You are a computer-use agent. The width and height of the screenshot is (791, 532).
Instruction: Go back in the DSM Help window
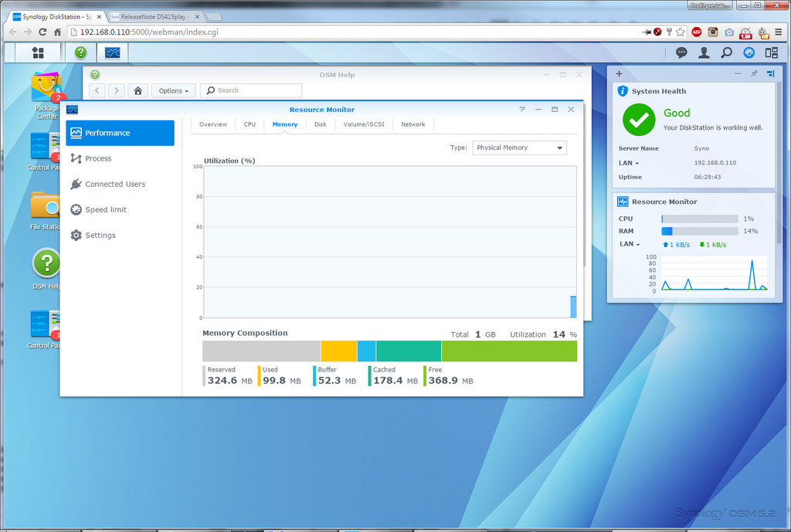coord(97,91)
